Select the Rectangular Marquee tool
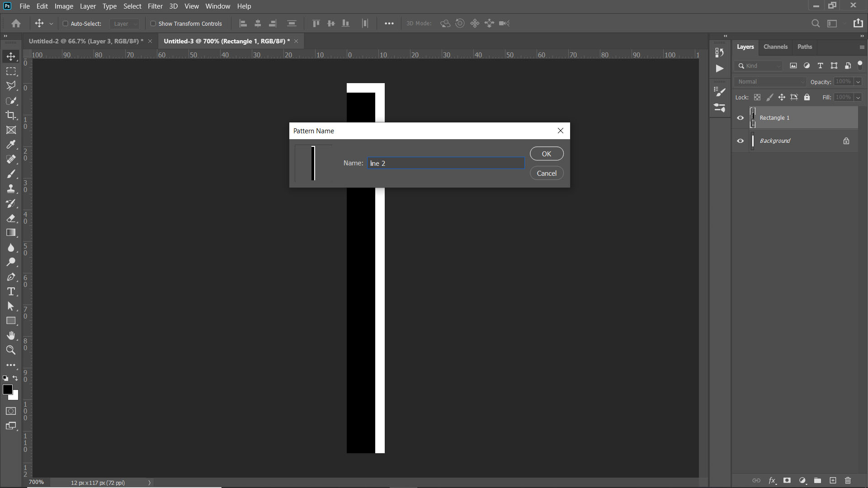Viewport: 868px width, 488px height. 11,71
